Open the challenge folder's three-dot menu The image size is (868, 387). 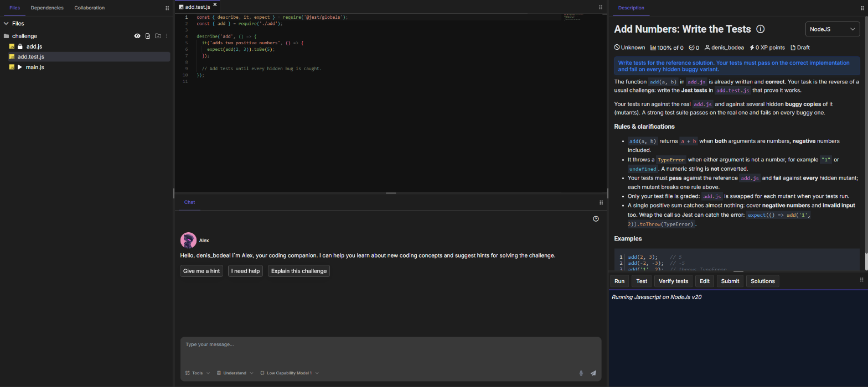[x=167, y=36]
